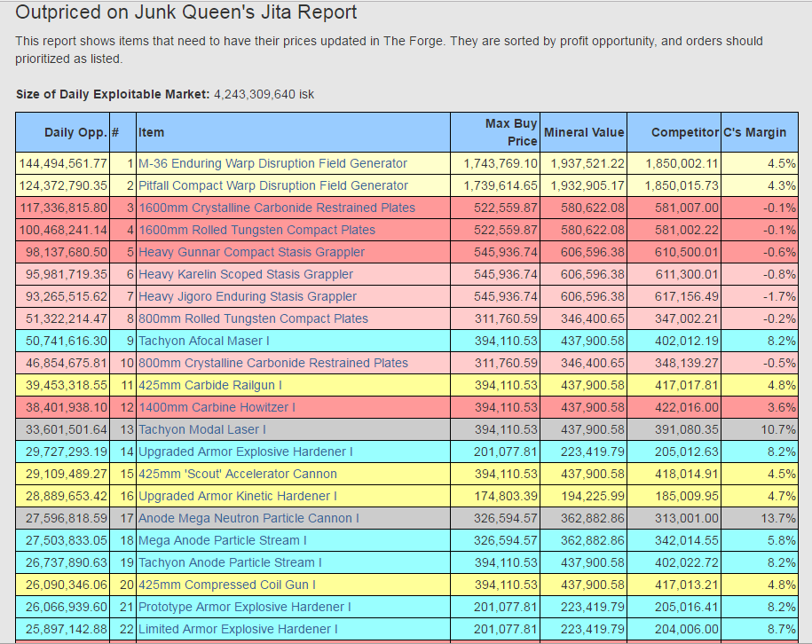The image size is (812, 644).
Task: Click the 13.7% margin cell
Action: point(760,519)
